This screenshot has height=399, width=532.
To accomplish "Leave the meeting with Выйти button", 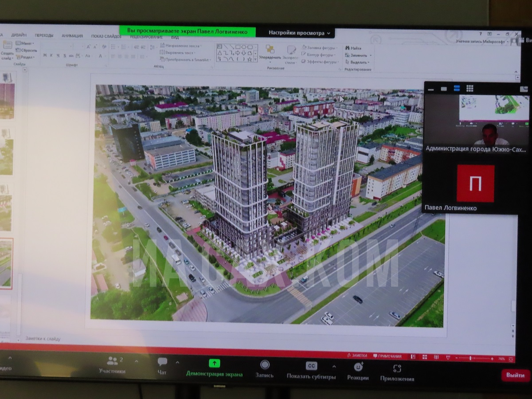I will [516, 375].
